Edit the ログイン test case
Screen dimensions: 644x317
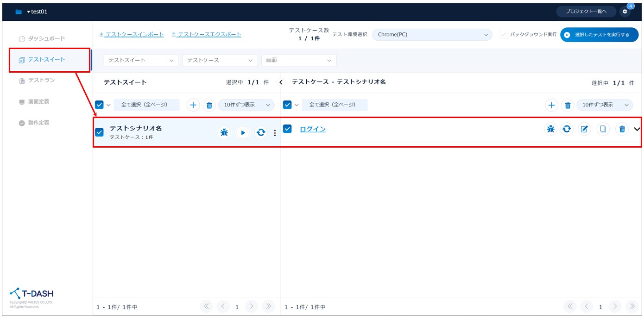point(584,129)
